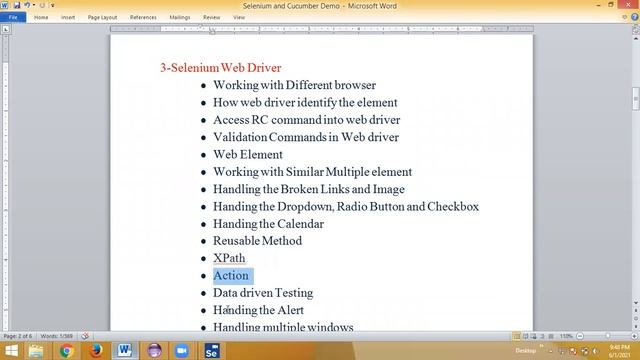Open the File tab
Viewport: 640px width, 360px height.
click(x=13, y=17)
